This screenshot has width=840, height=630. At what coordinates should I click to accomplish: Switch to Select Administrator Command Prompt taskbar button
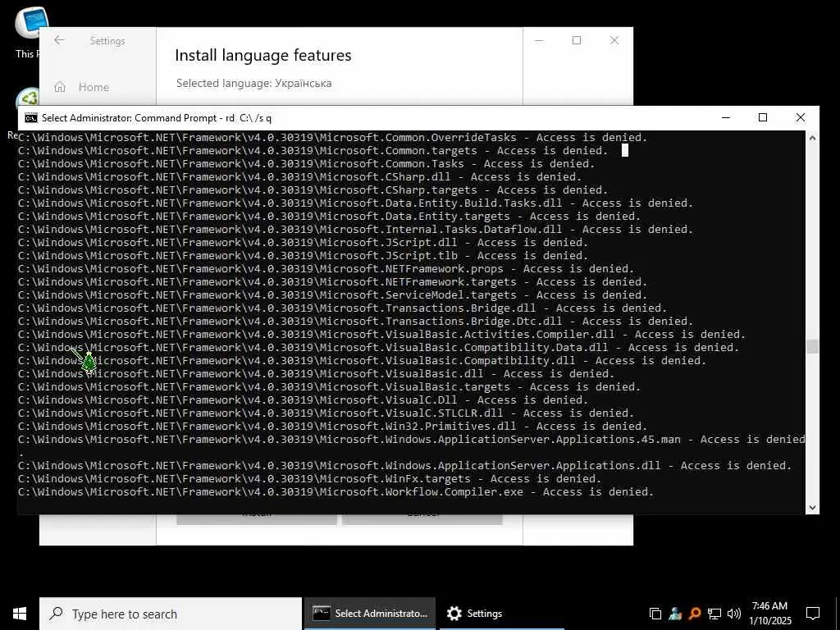coord(370,614)
